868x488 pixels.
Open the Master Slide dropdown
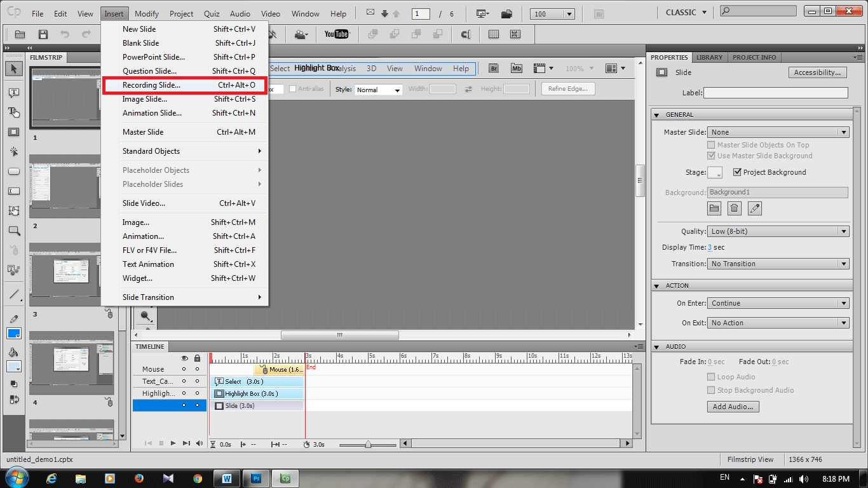(x=778, y=132)
